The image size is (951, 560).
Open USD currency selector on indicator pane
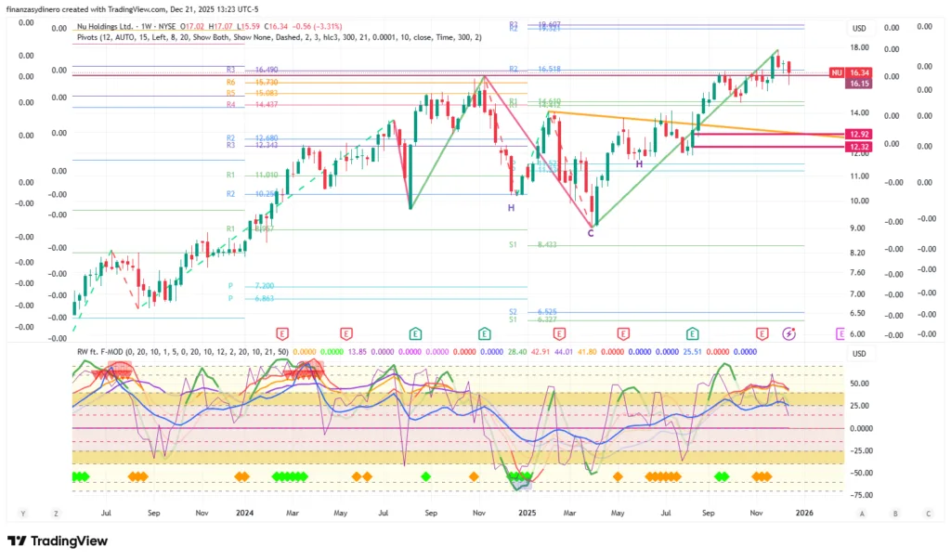point(858,354)
